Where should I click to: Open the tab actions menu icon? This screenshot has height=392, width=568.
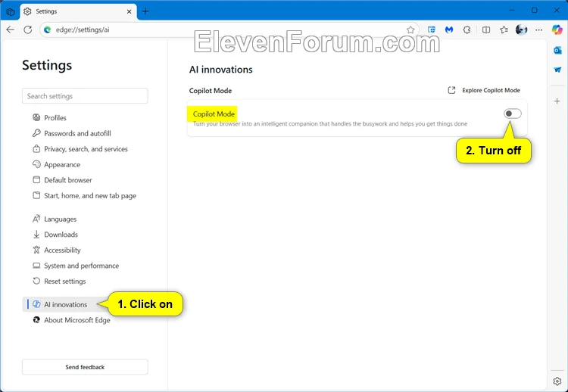click(x=10, y=11)
